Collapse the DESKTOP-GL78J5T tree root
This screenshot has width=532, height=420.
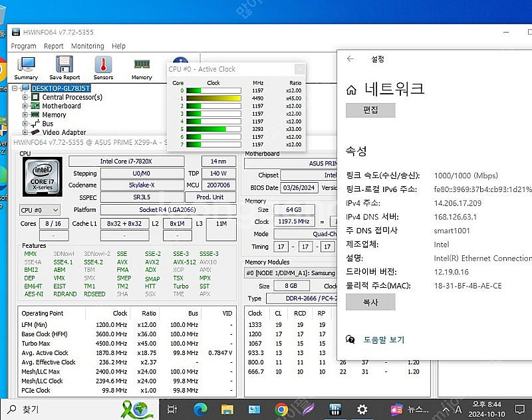[15, 88]
